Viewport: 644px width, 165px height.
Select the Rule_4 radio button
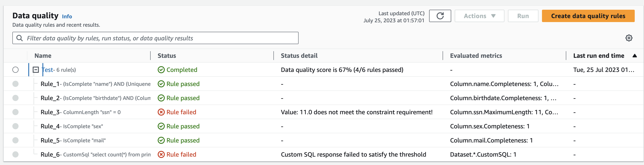[15, 126]
